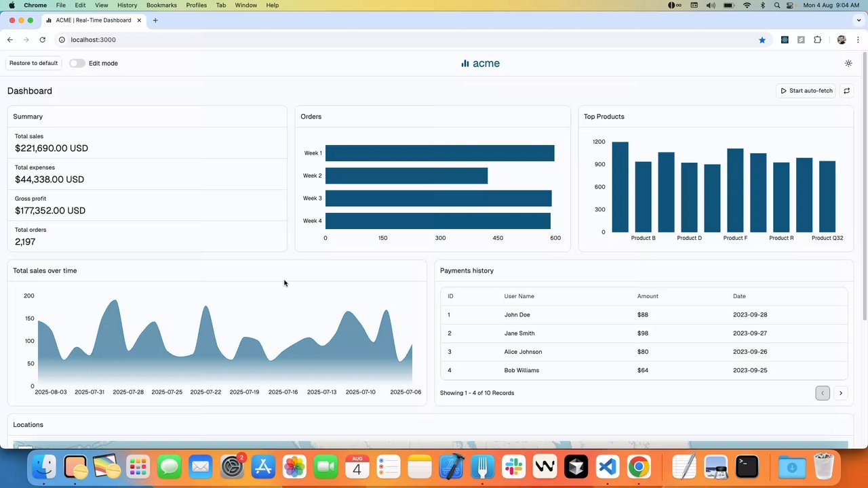
Task: Open Xcode from the Dock
Action: 451,467
